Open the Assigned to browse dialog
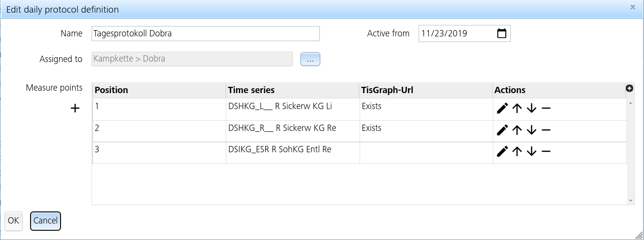 (310, 59)
